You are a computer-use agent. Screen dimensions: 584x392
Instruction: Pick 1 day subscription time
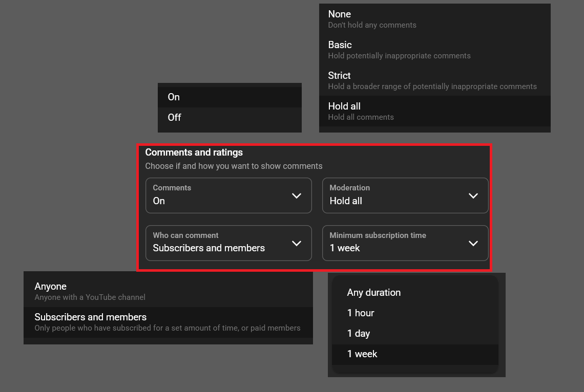415,334
